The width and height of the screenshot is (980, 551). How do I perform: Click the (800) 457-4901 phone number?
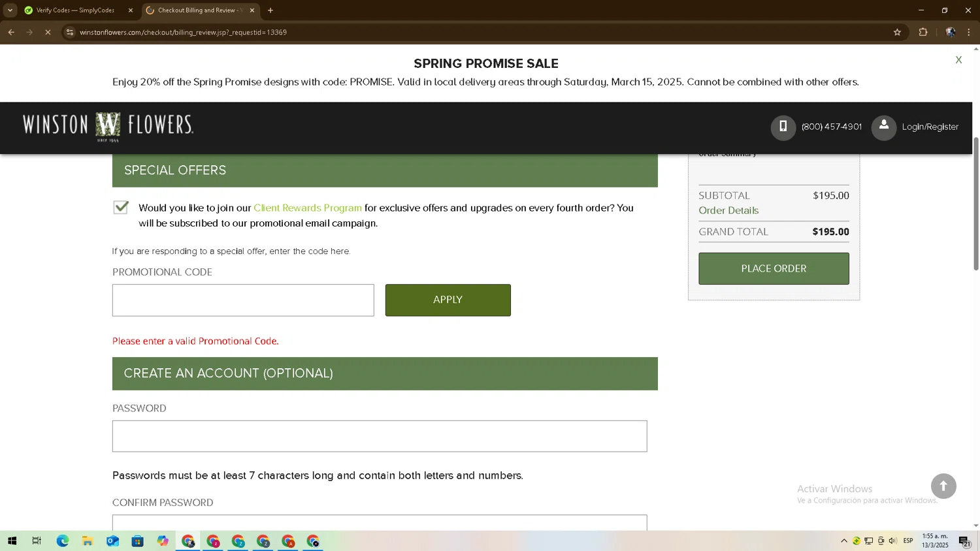(832, 127)
